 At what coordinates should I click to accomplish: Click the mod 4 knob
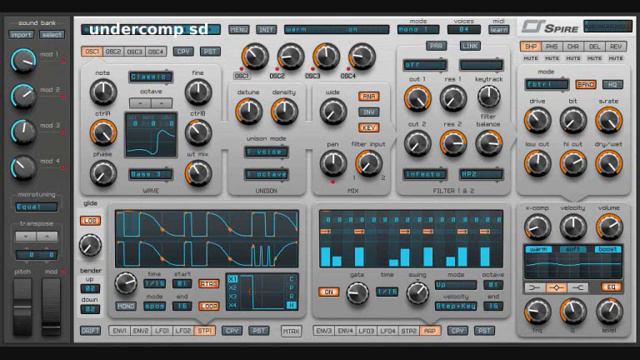coord(23,167)
